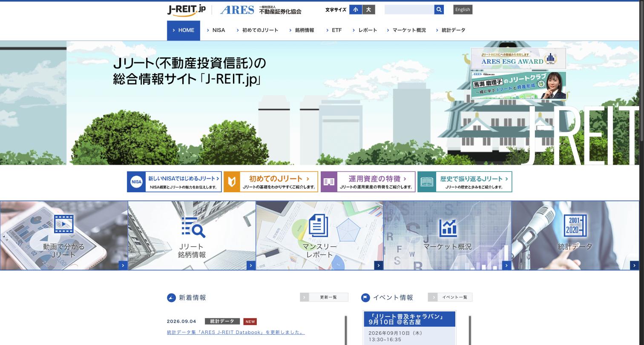Click the round NISA icon banner

pos(137,182)
